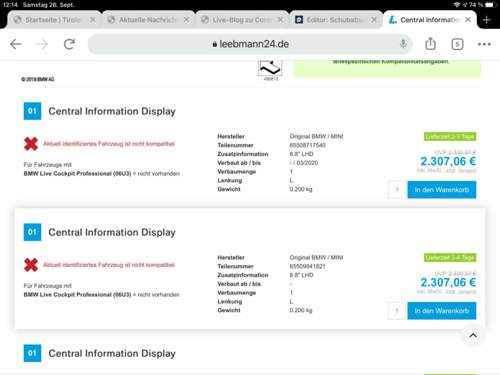The image size is (500, 375).
Task: Reload the leebmann24.de page
Action: click(x=69, y=44)
